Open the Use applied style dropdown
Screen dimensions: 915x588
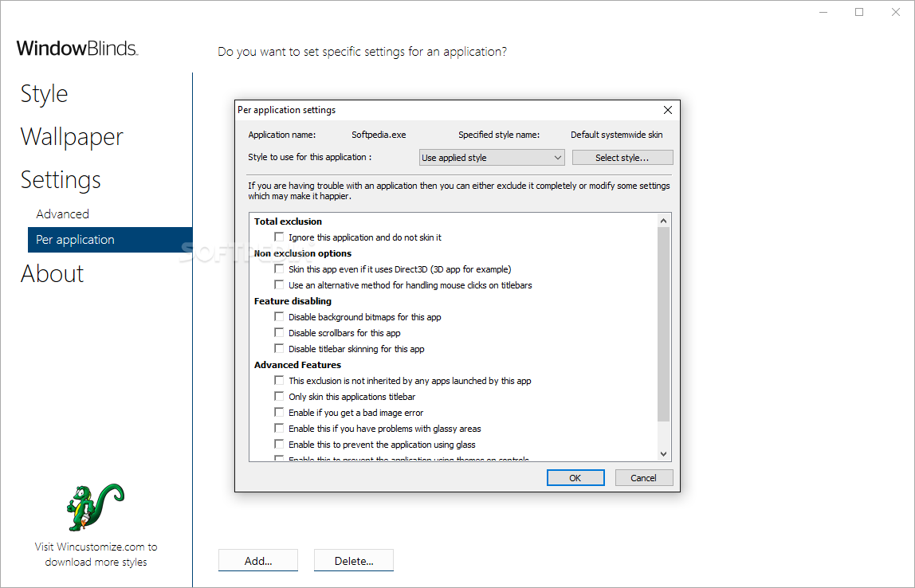pyautogui.click(x=492, y=158)
